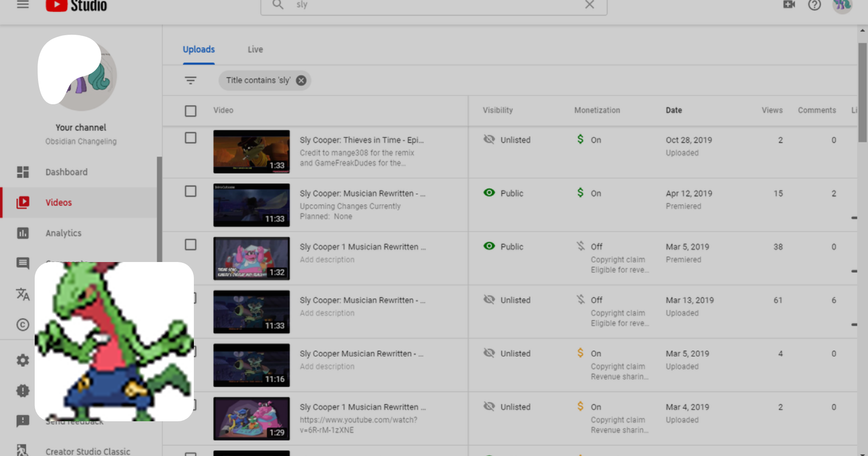Switch to the Live tab
Viewport: 868px width, 456px height.
click(x=255, y=50)
